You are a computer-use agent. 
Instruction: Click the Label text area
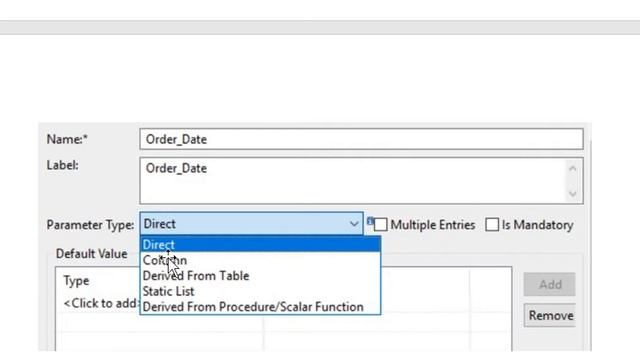pos(361,181)
